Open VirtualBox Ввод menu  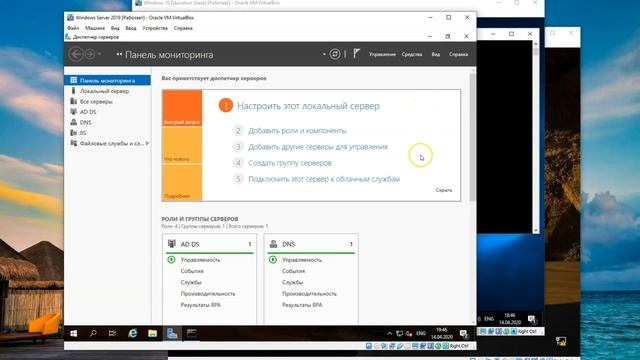tap(131, 28)
